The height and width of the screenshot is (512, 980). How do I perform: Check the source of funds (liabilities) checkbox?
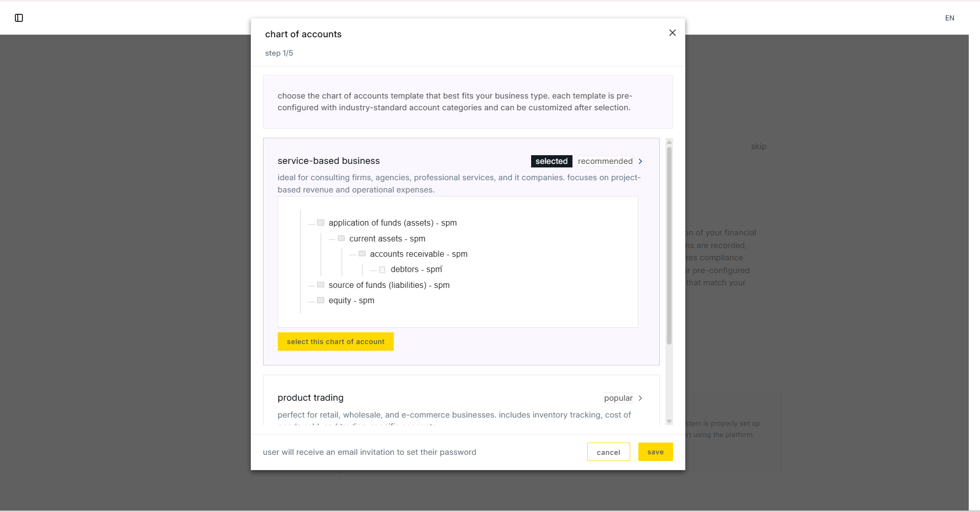(320, 284)
